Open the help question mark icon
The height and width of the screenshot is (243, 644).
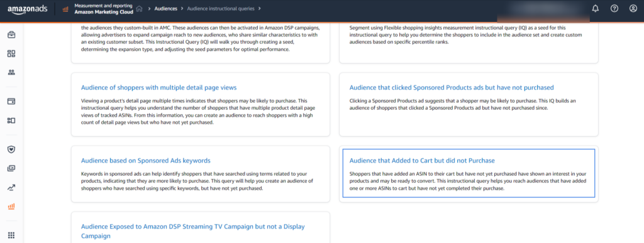614,9
